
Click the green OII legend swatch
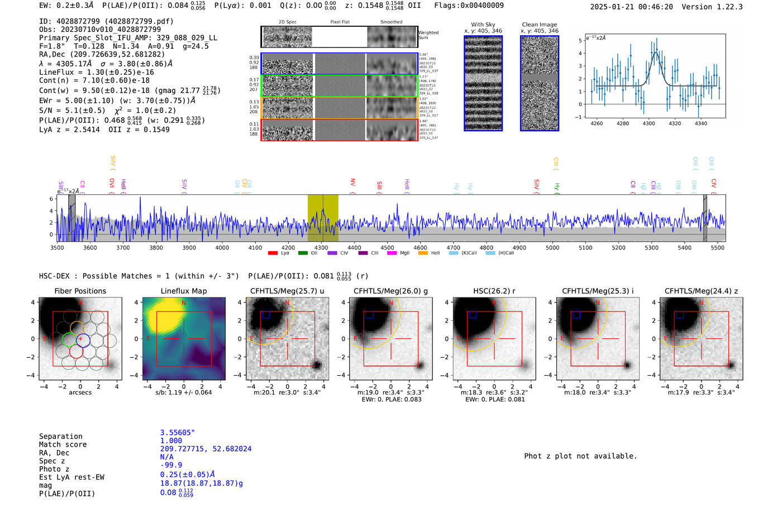[x=303, y=253]
